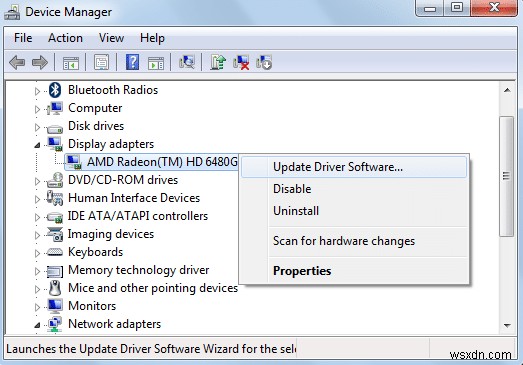523x365 pixels.
Task: Click Scan for hardware changes toolbar icon
Action: click(187, 62)
